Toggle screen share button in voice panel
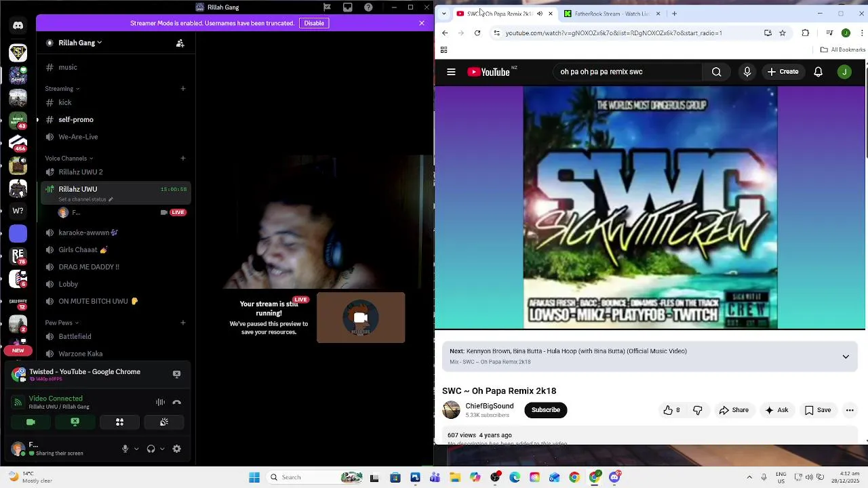 click(x=75, y=422)
